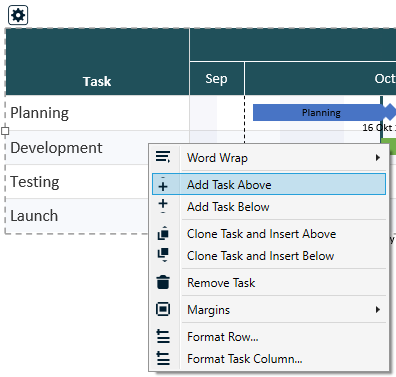Click the Clone Task and Insert Below icon
Viewport: 396px width, 377px height.
click(x=163, y=255)
